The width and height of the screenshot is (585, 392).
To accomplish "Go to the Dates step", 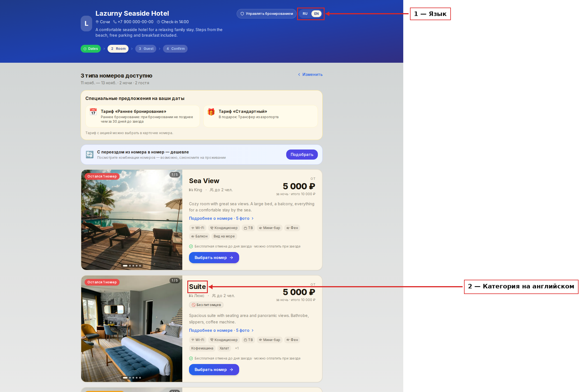I will [91, 49].
